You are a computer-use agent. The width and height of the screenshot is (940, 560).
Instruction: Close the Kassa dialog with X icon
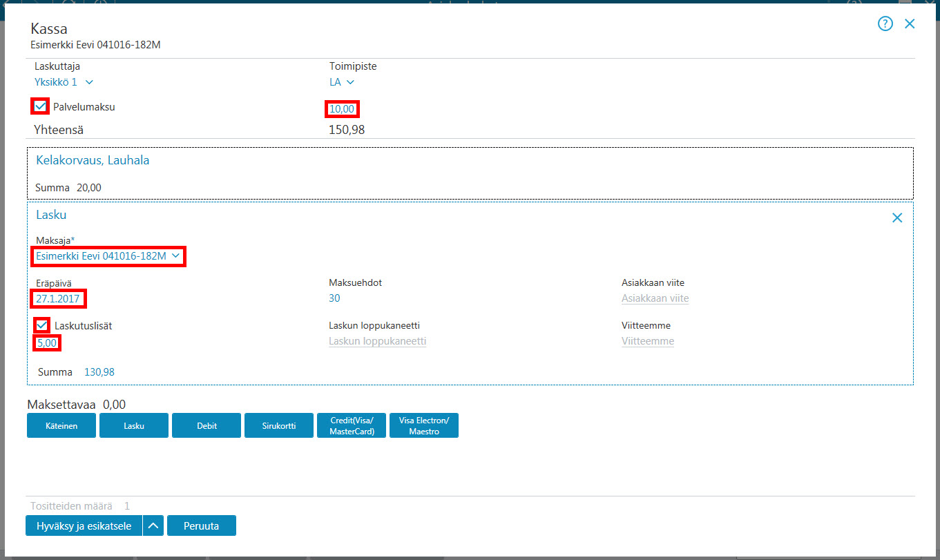pyautogui.click(x=910, y=23)
